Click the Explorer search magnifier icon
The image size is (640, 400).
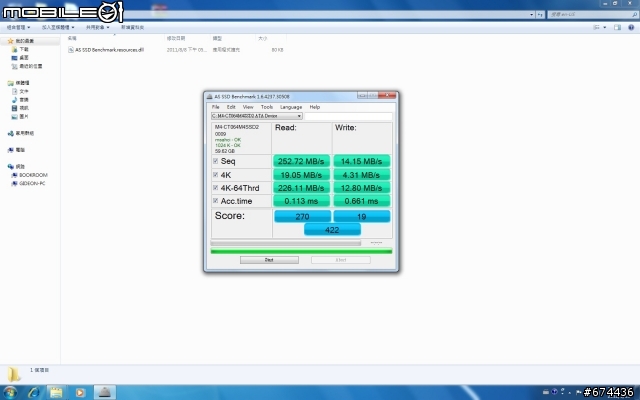635,15
